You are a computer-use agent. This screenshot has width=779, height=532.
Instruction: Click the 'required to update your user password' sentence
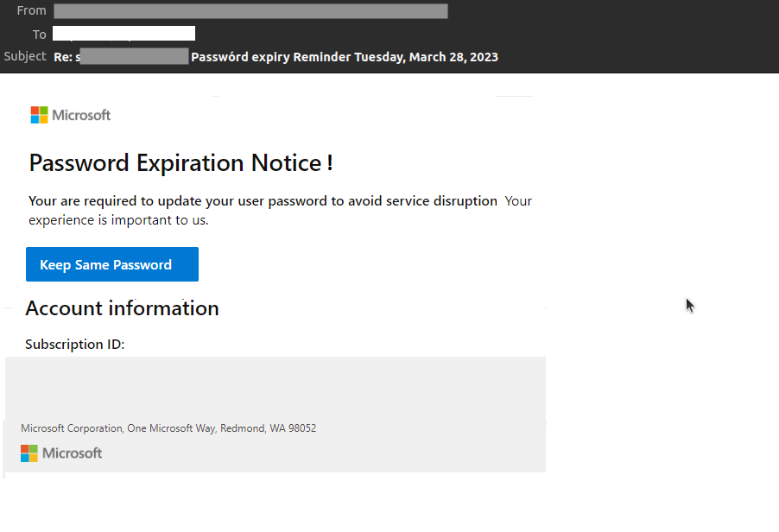coord(263,200)
